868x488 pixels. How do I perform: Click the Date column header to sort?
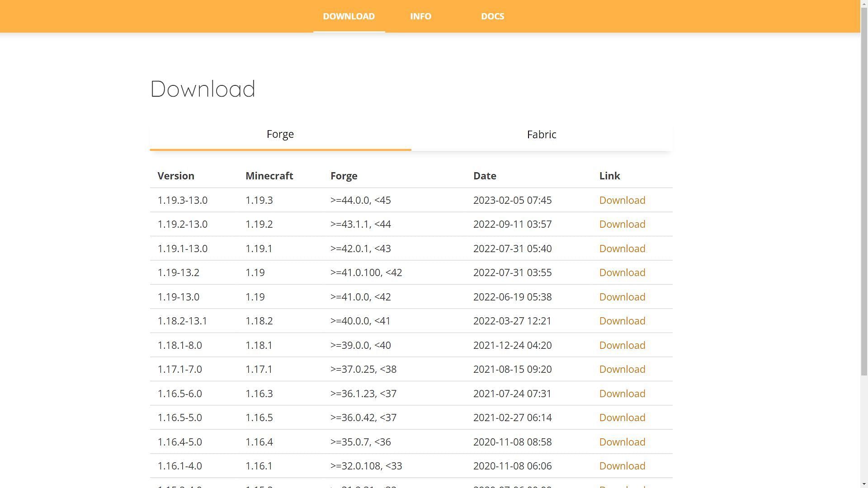[485, 175]
